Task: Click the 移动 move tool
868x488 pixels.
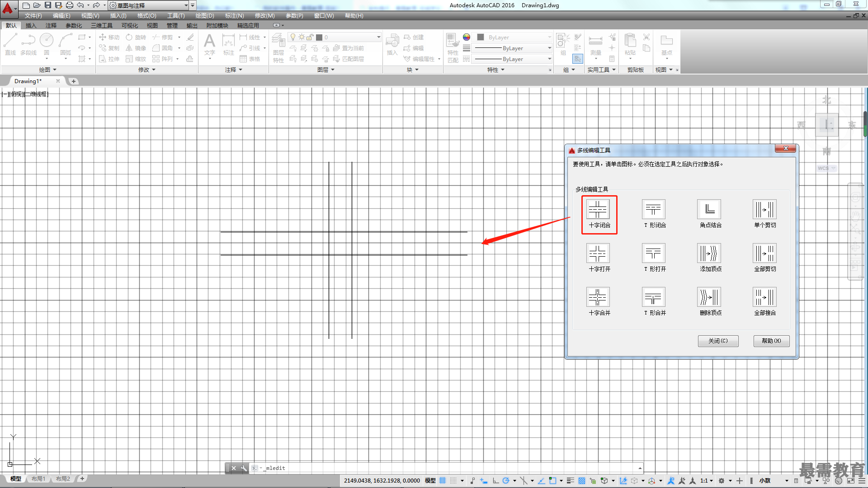Action: point(109,37)
